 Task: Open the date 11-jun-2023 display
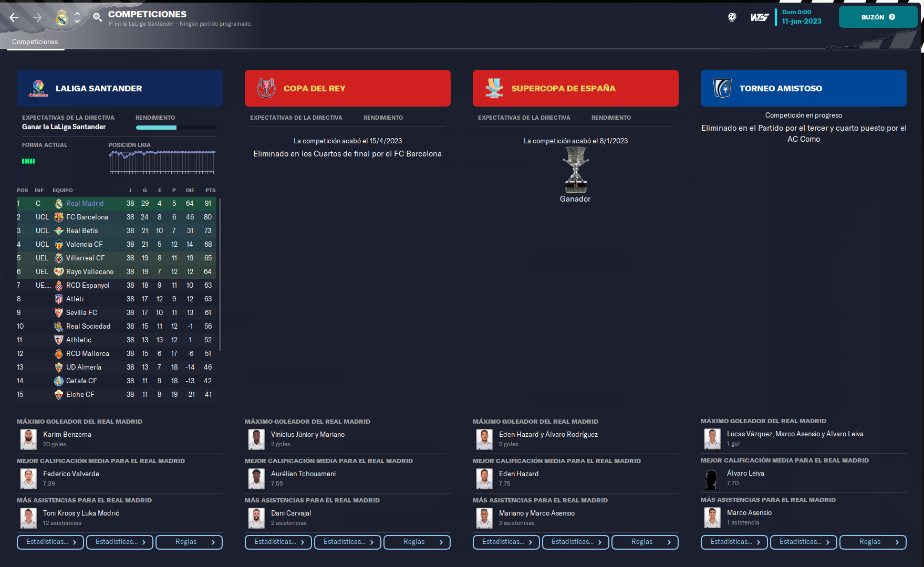[801, 21]
